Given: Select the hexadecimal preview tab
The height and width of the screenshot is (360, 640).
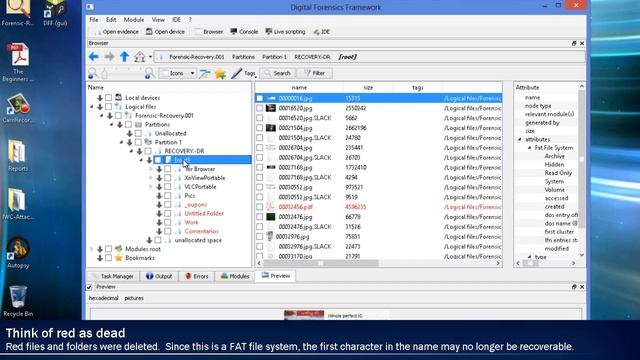Looking at the screenshot, I should click(104, 298).
